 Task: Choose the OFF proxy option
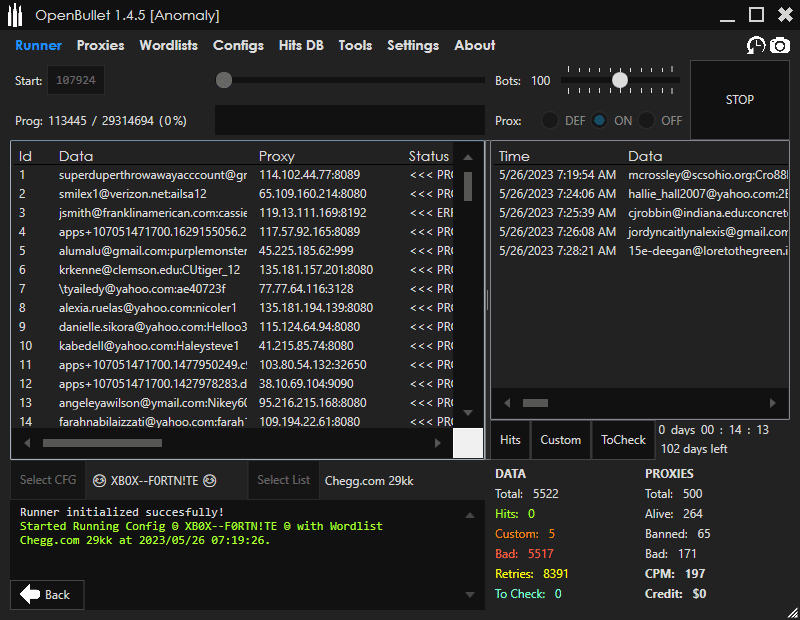coord(647,120)
